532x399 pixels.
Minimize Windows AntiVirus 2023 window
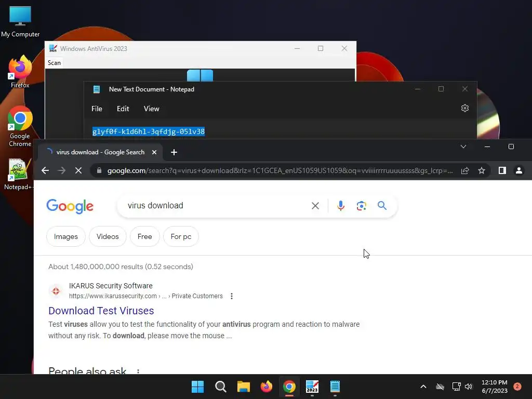297,48
